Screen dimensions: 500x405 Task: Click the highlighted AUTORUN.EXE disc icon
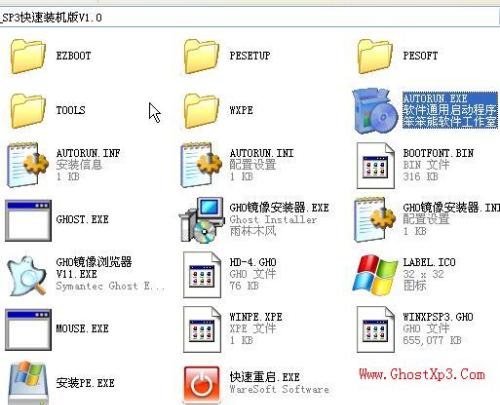pyautogui.click(x=376, y=111)
